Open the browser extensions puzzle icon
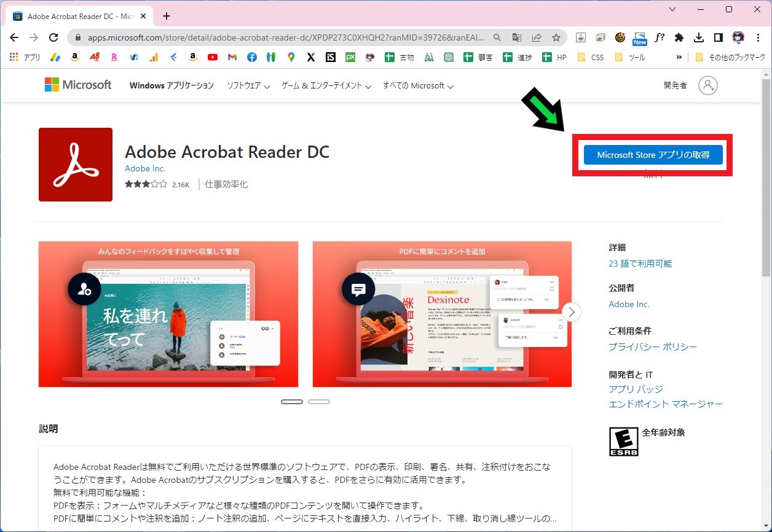Viewport: 772px width, 532px height. click(x=679, y=37)
